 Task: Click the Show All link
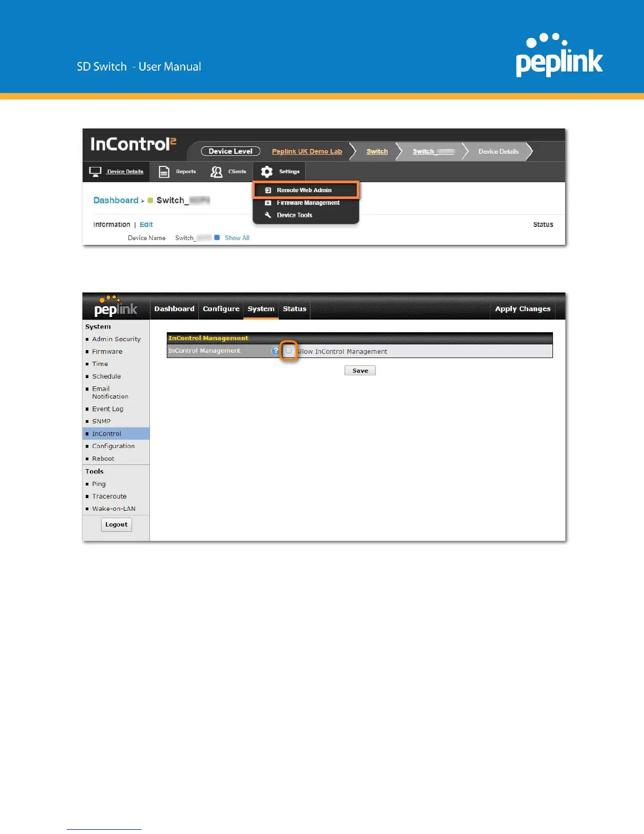tap(237, 238)
